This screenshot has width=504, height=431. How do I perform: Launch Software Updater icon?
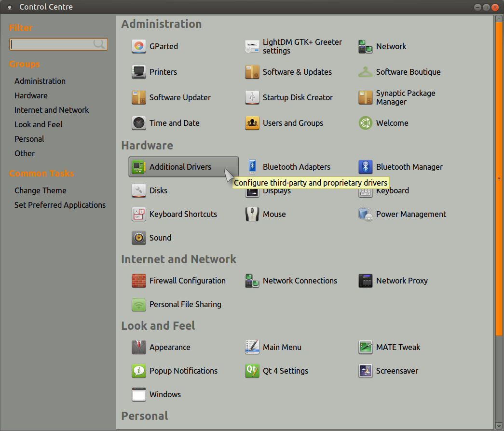click(138, 97)
